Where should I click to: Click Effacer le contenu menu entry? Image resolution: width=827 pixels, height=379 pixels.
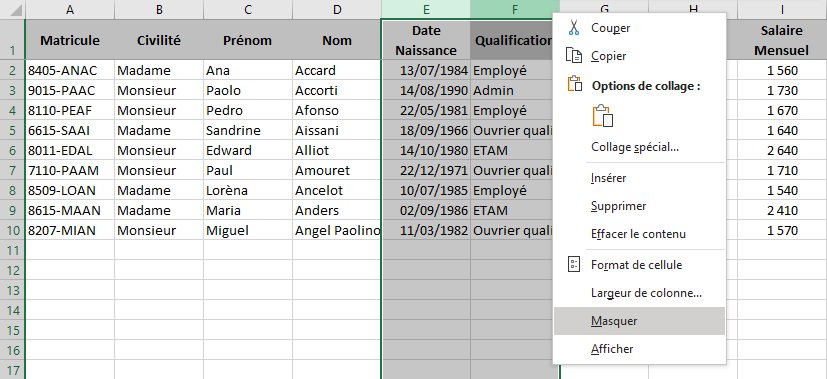[x=639, y=234]
